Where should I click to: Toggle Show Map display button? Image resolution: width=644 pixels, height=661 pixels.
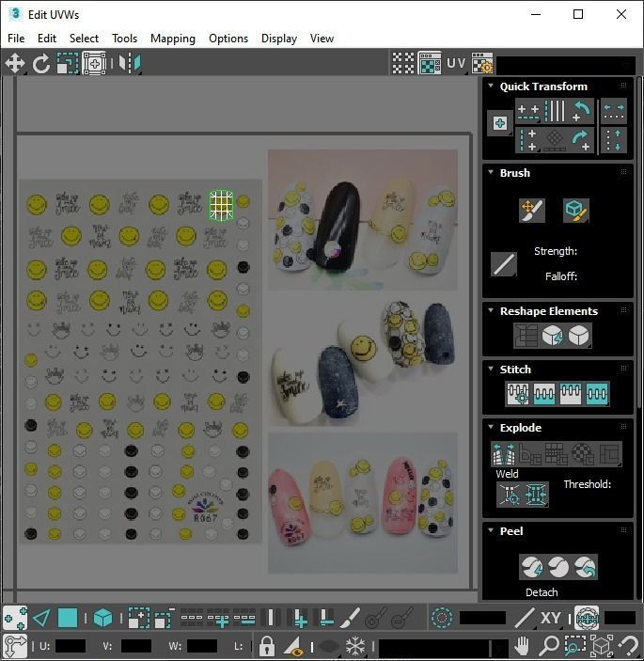[429, 64]
